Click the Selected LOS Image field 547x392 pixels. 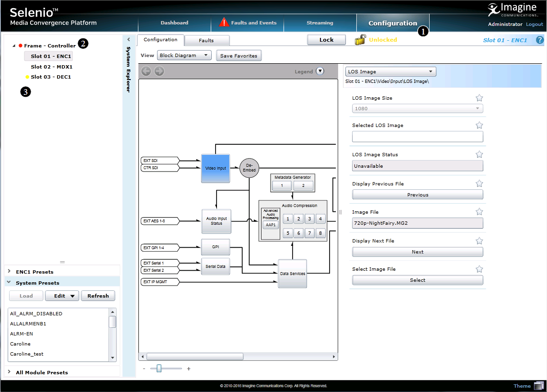pos(418,137)
